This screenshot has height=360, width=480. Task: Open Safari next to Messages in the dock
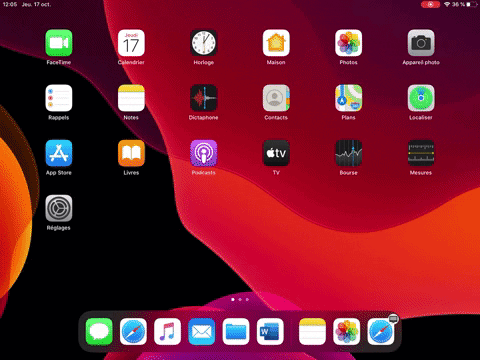coord(133,332)
